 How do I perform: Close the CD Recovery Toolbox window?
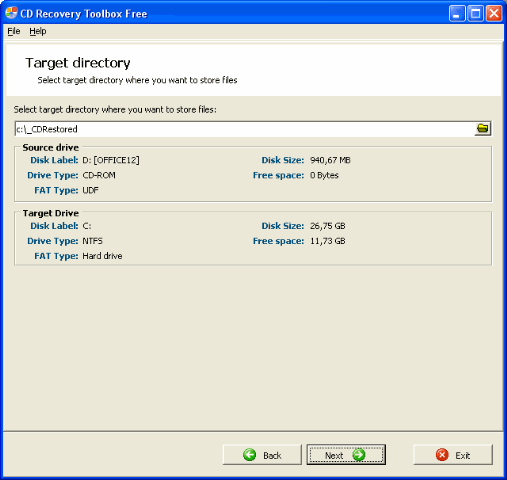coord(494,14)
